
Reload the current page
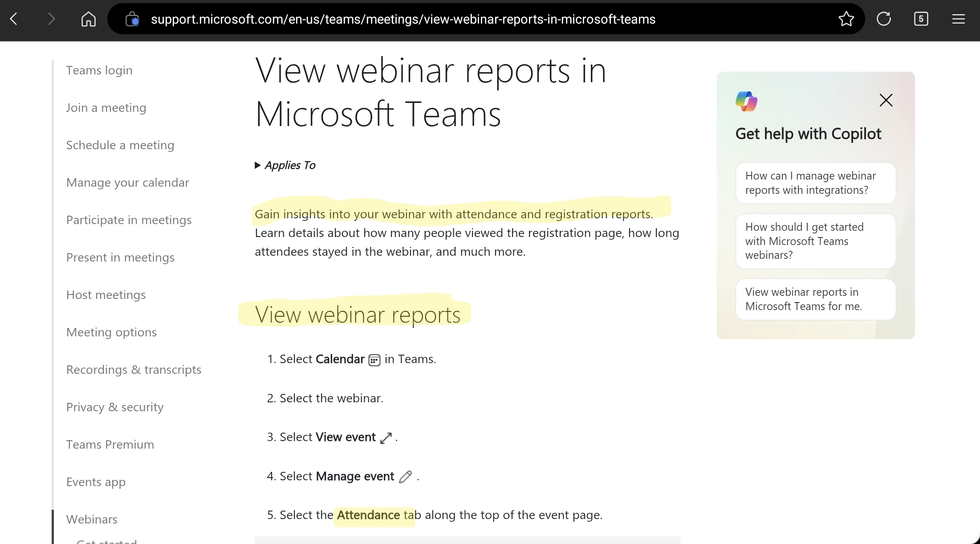tap(884, 19)
